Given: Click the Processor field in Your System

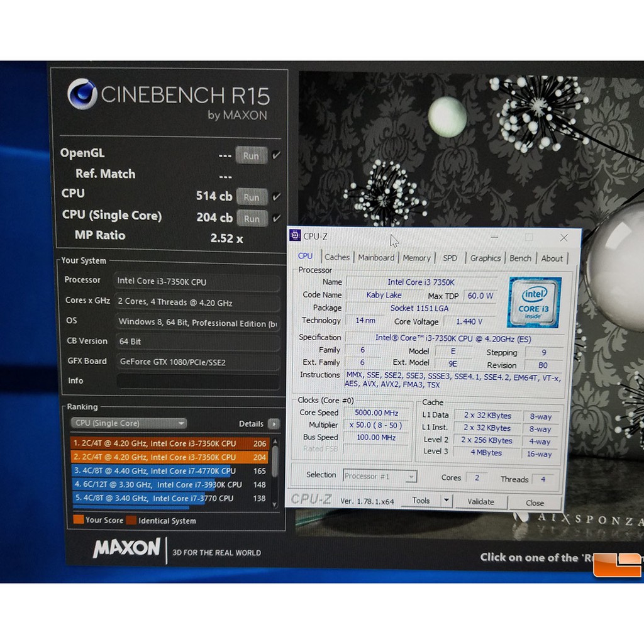Looking at the screenshot, I should tap(196, 282).
